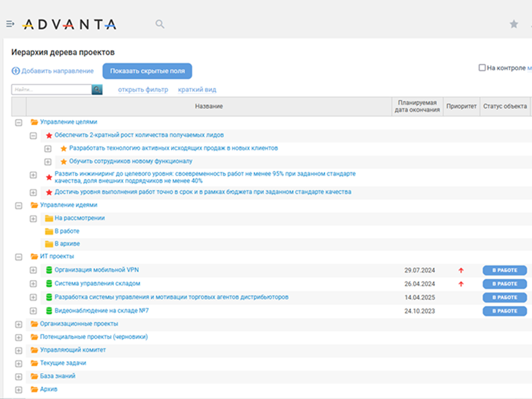Click the ADVANTA logo
Viewport: 532px width, 399px height.
[69, 25]
